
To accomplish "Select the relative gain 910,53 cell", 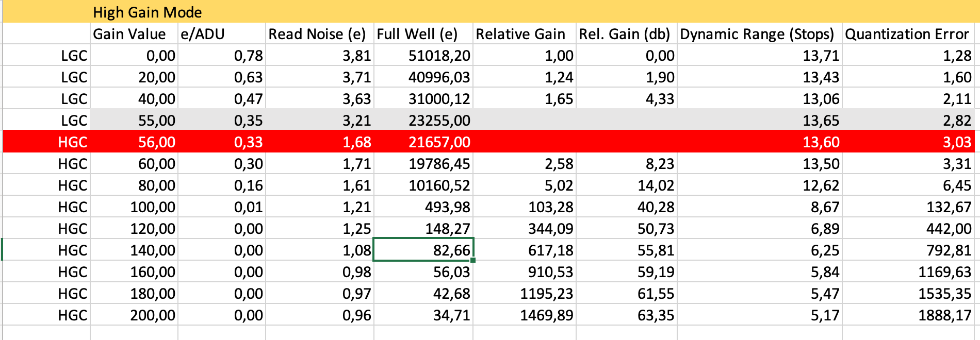I will [x=525, y=271].
